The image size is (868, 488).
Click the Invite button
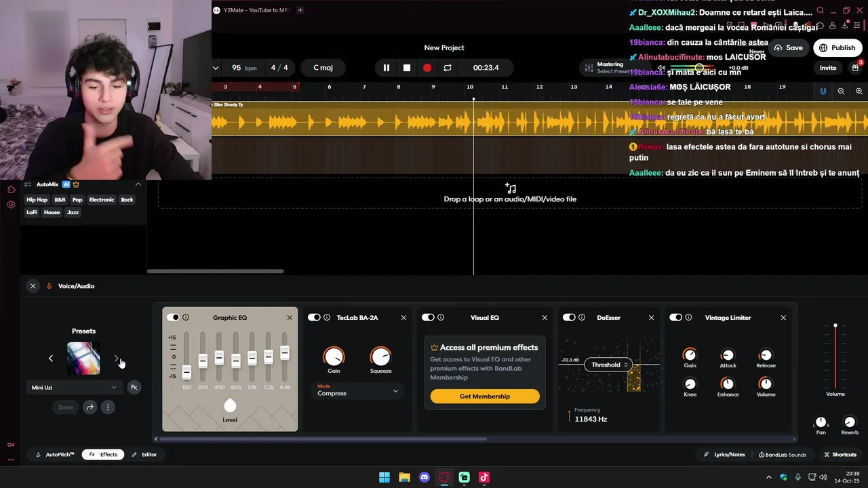coord(828,68)
